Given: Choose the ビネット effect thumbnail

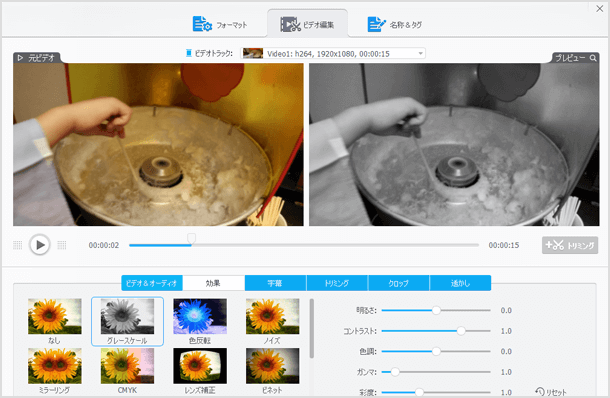Looking at the screenshot, I should coord(272,366).
